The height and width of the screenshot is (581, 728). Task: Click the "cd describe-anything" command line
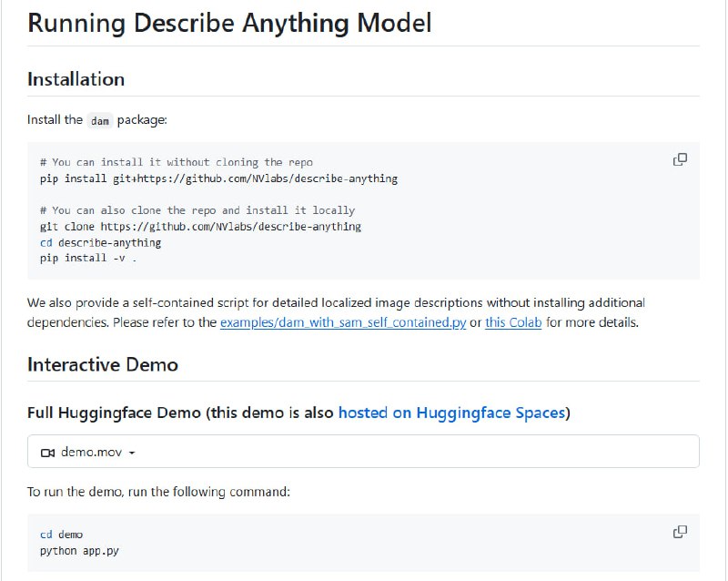pos(100,242)
